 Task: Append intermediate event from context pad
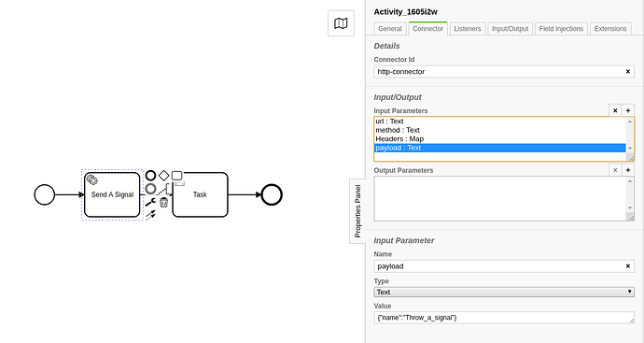click(x=150, y=189)
